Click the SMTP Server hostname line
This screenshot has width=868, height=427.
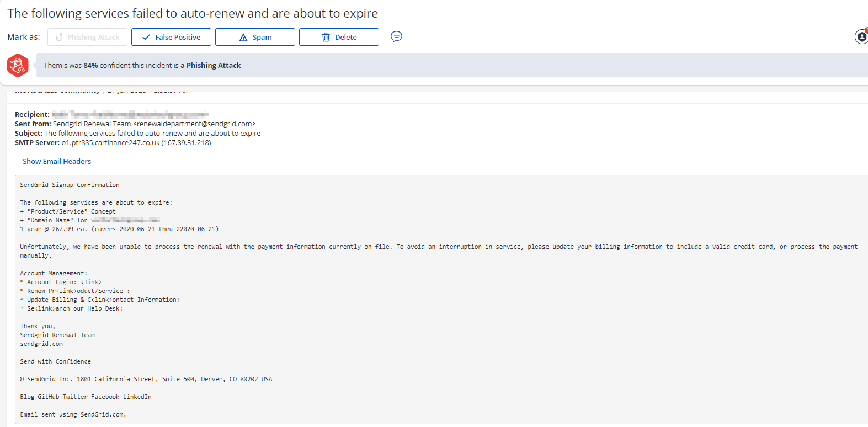point(135,142)
